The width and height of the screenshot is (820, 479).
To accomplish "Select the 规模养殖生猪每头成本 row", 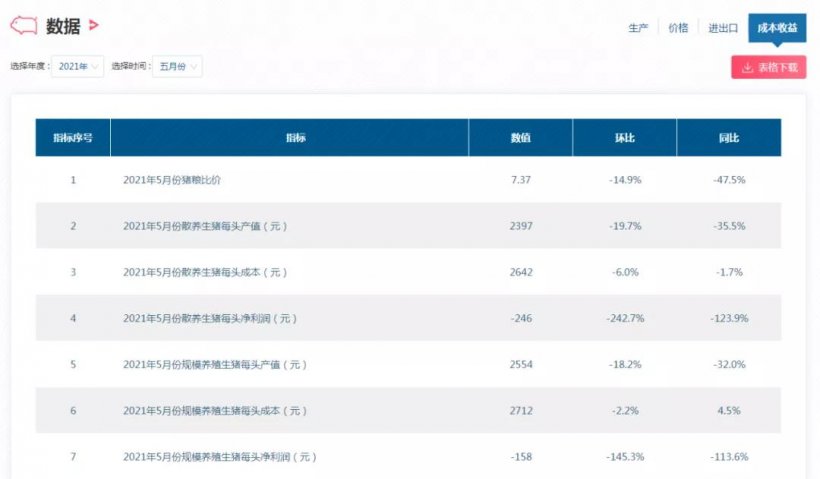I will [x=408, y=410].
